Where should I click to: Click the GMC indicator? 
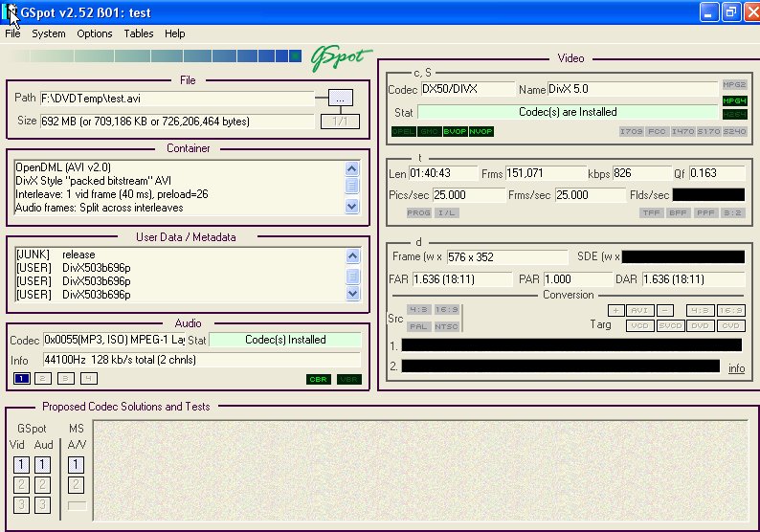pos(429,131)
